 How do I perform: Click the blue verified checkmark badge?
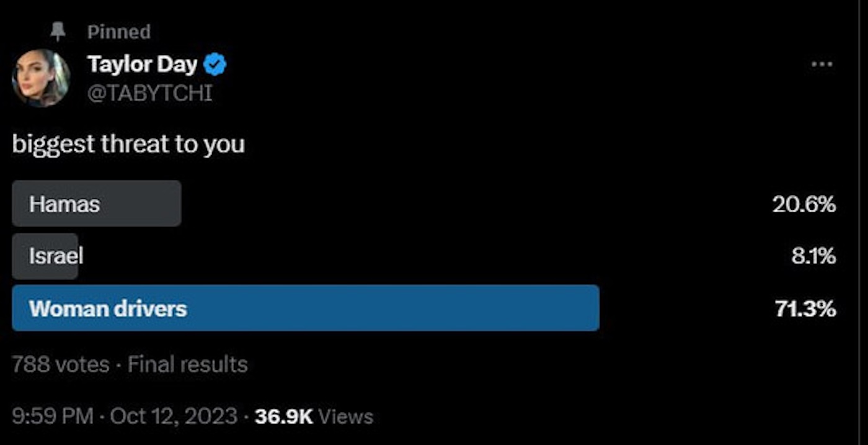pyautogui.click(x=216, y=65)
